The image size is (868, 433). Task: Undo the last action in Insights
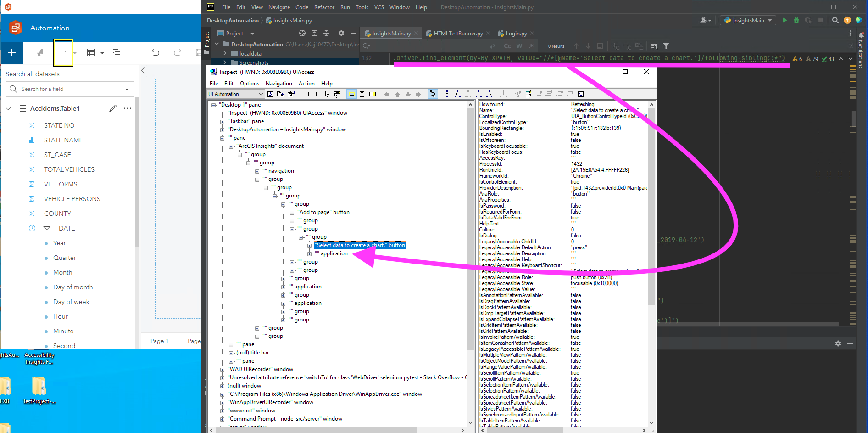(x=156, y=52)
